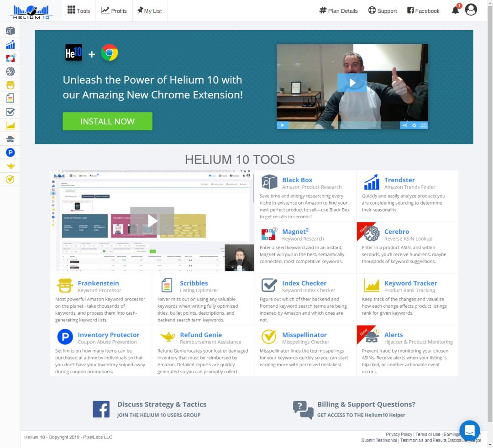This screenshot has height=448, width=493.
Task: Open the notifications bell
Action: click(456, 10)
